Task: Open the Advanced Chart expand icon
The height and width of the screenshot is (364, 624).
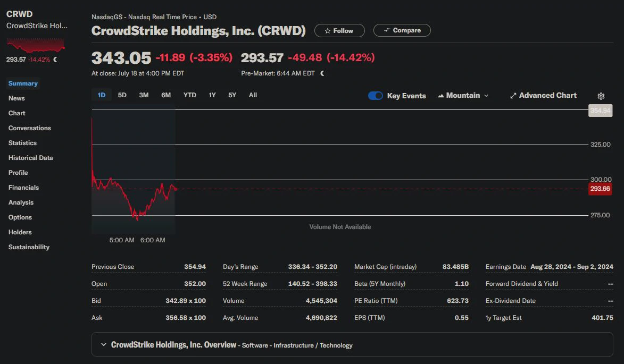Action: [513, 96]
